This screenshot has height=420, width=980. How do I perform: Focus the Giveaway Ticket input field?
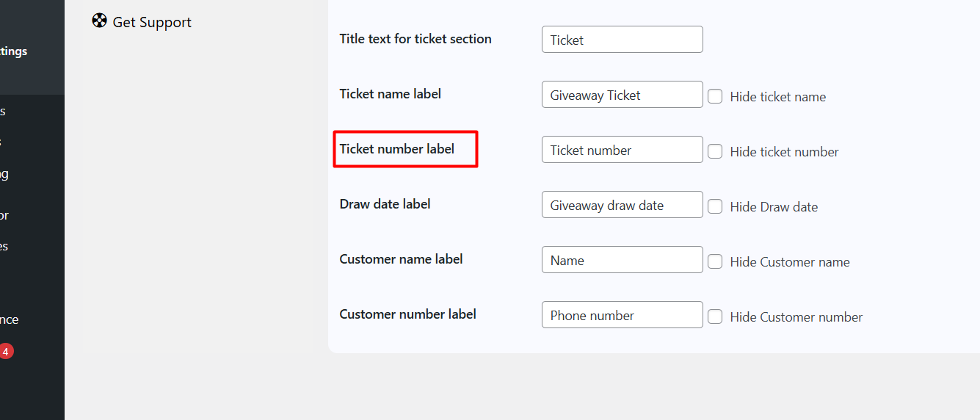[622, 95]
